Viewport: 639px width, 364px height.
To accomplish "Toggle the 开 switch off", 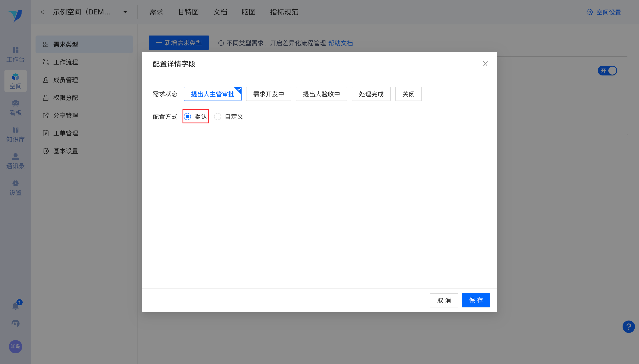I will [607, 71].
